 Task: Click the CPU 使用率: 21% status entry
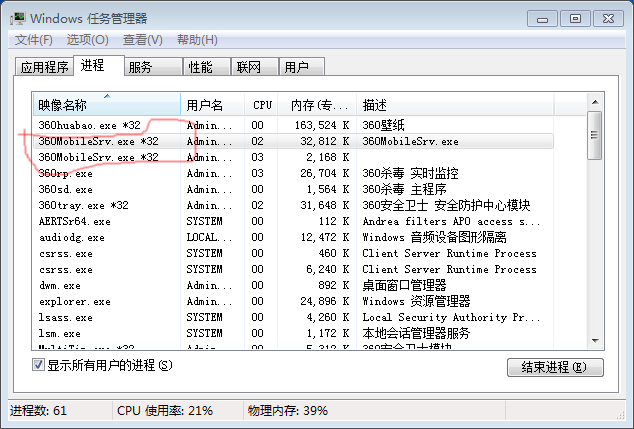click(165, 411)
